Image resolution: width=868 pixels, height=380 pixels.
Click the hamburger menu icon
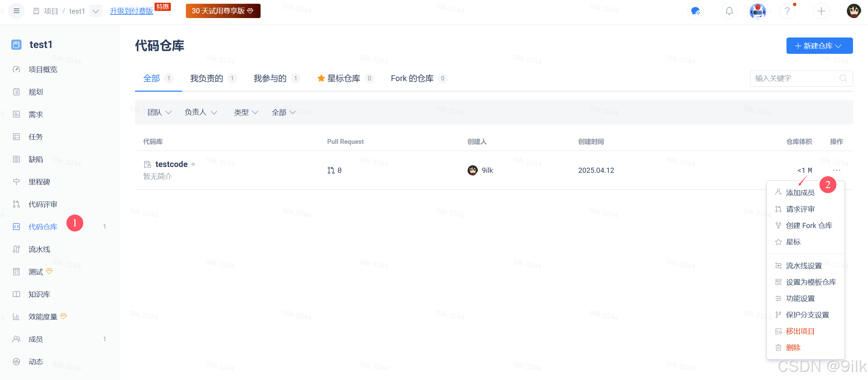(x=16, y=11)
